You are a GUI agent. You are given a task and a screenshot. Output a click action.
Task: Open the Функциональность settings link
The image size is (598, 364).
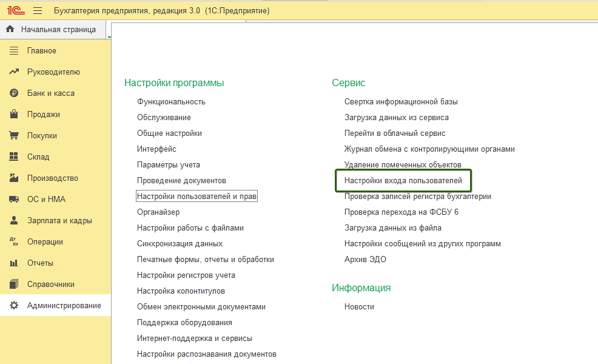(x=171, y=101)
